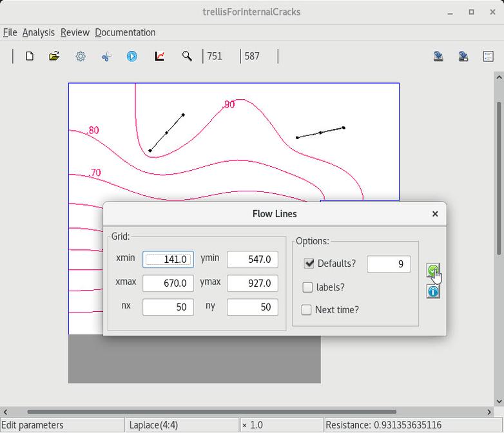Viewport: 504px width, 433px height.
Task: Uncheck the Defaults? checkbox
Action: coord(309,264)
